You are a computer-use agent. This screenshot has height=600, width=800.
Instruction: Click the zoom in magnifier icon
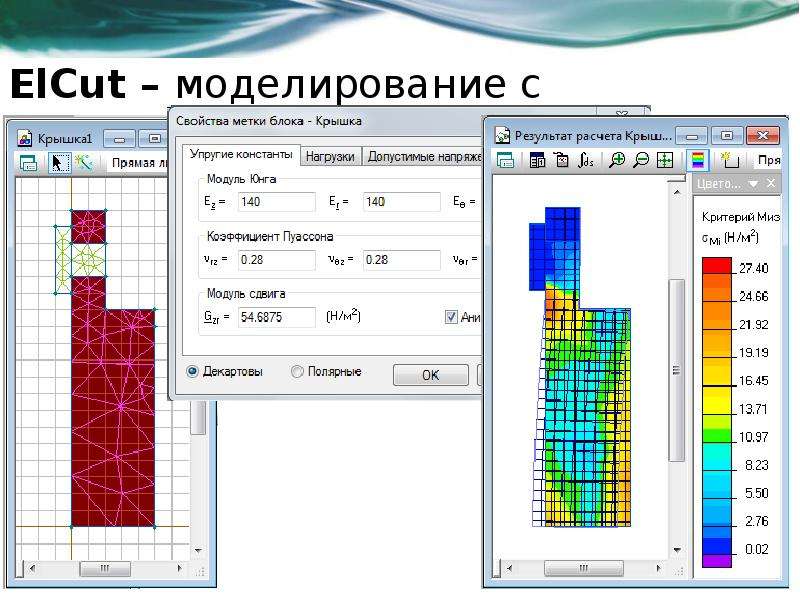point(617,161)
